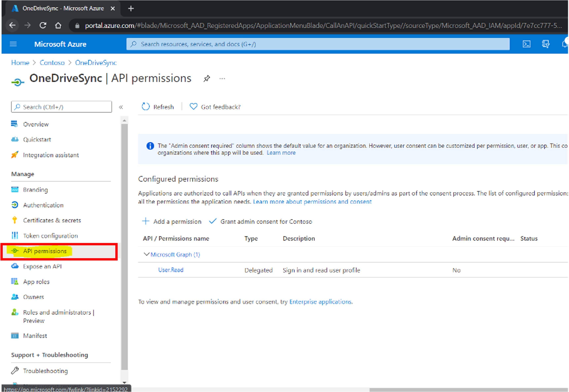Click the Type column header
The image size is (569, 392).
pos(251,238)
